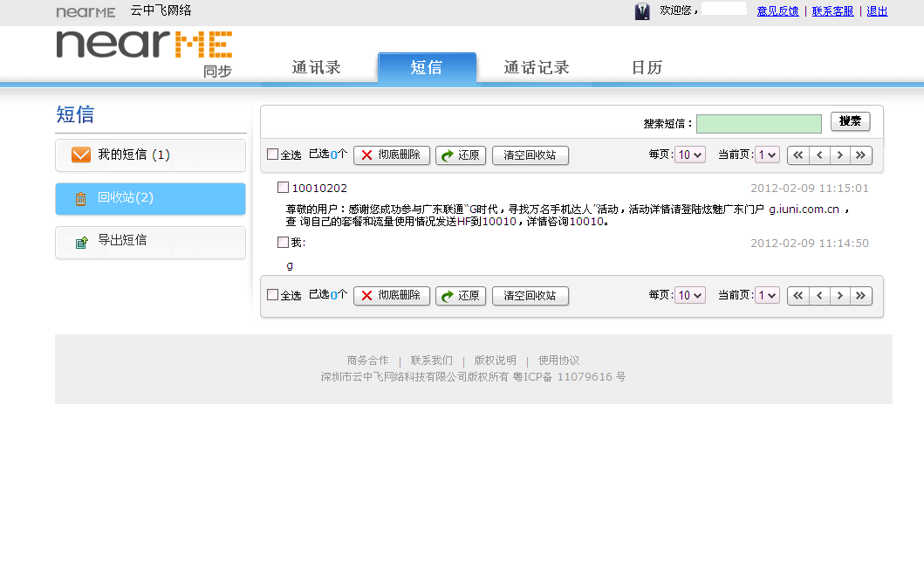924x584 pixels.
Task: Go to last page in bottom pager
Action: [x=861, y=295]
